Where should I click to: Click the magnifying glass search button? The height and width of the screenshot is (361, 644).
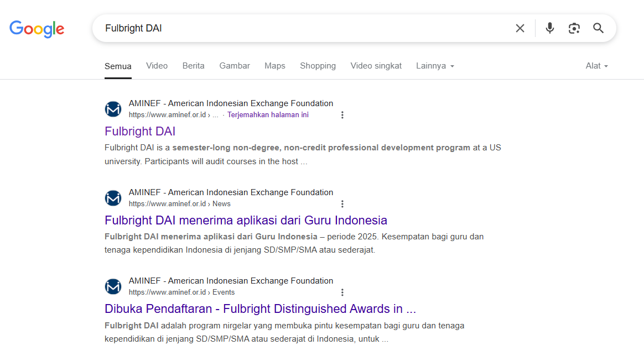tap(599, 28)
